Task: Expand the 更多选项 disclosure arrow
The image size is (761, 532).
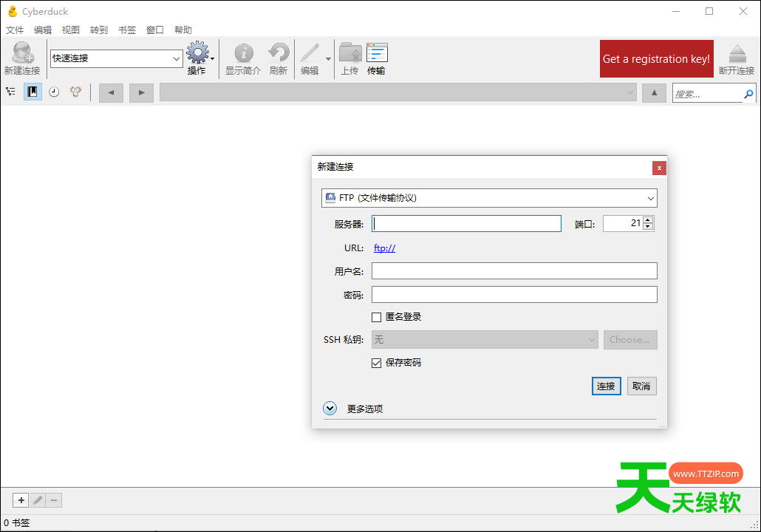Action: point(330,409)
